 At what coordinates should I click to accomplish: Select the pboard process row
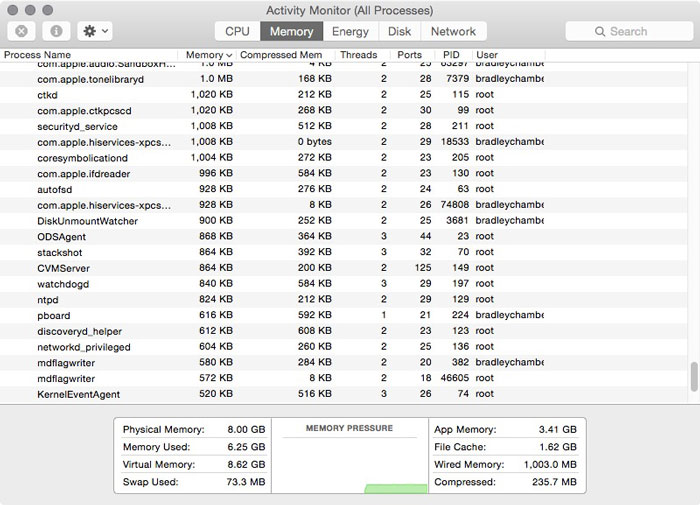click(343, 315)
